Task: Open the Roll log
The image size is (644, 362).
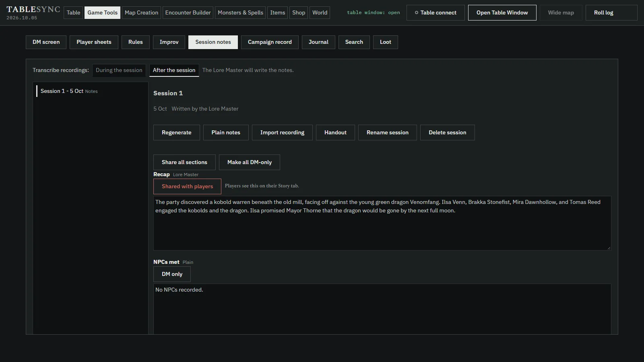Action: pos(611,12)
